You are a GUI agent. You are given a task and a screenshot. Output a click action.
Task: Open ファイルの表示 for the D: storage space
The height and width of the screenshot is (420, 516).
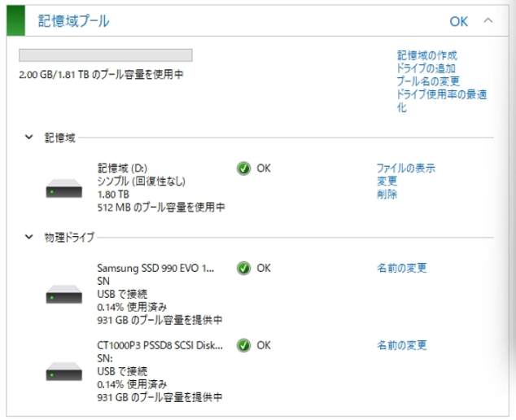tap(406, 168)
